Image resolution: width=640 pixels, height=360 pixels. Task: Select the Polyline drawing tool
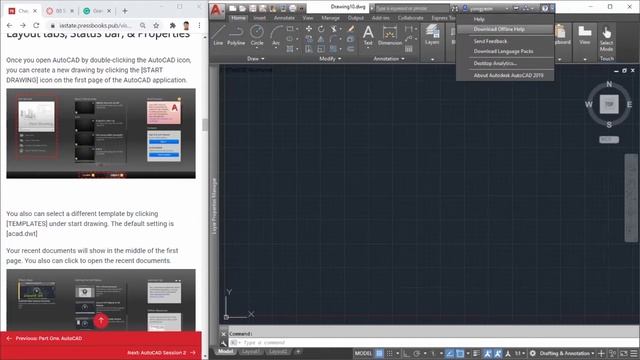236,35
